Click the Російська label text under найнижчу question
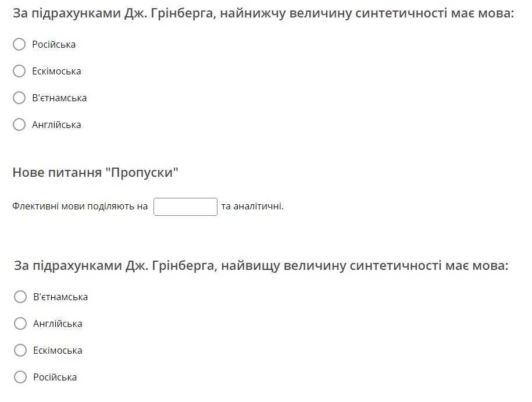The width and height of the screenshot is (532, 402). [54, 44]
